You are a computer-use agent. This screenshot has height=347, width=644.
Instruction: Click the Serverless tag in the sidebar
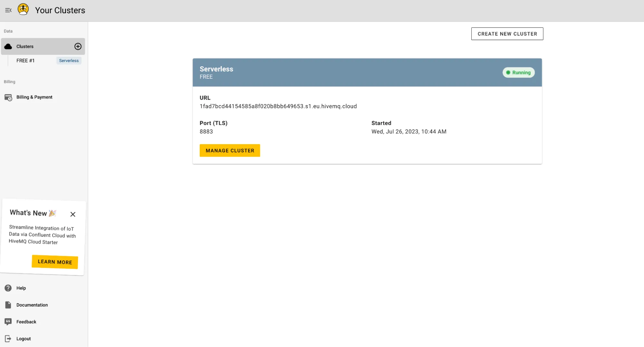pos(69,61)
